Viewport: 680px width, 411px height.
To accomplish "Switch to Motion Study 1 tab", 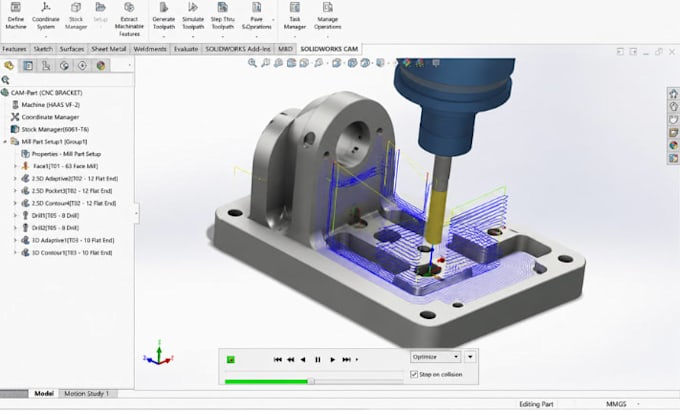I will click(x=86, y=394).
